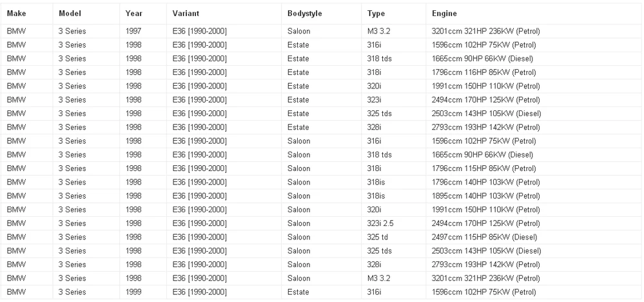Select the 1998 M3 3.2 type cell
This screenshot has width=644, height=302.
click(378, 278)
